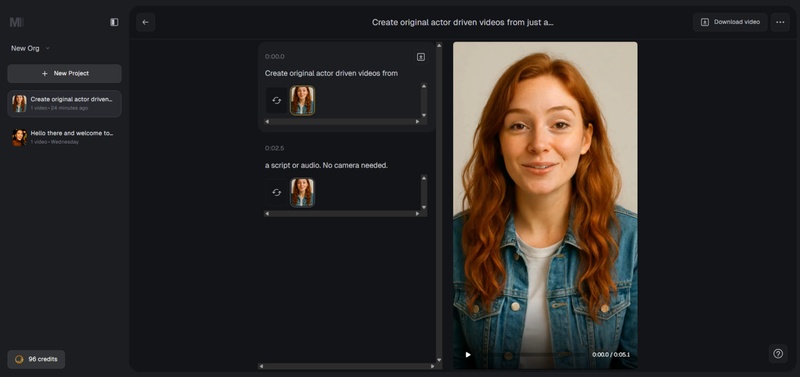Click the scroll-left arrow of the 0:02.5 segment
This screenshot has width=800, height=377.
[x=267, y=214]
